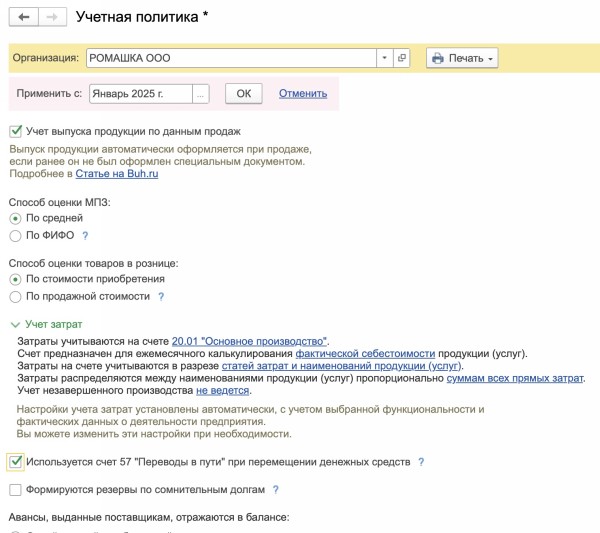Select По ФИФО valuation method
600x533 pixels.
coord(15,235)
